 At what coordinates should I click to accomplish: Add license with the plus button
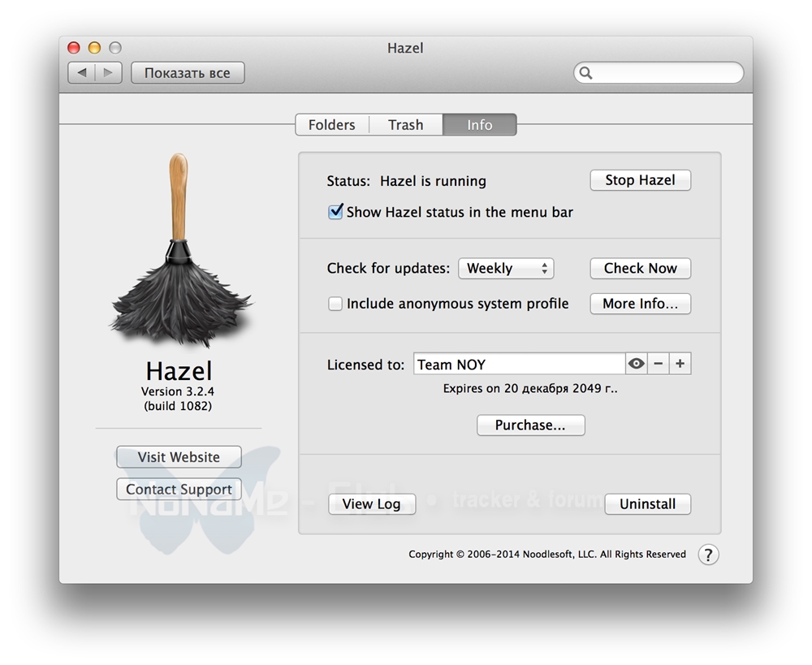(x=680, y=364)
